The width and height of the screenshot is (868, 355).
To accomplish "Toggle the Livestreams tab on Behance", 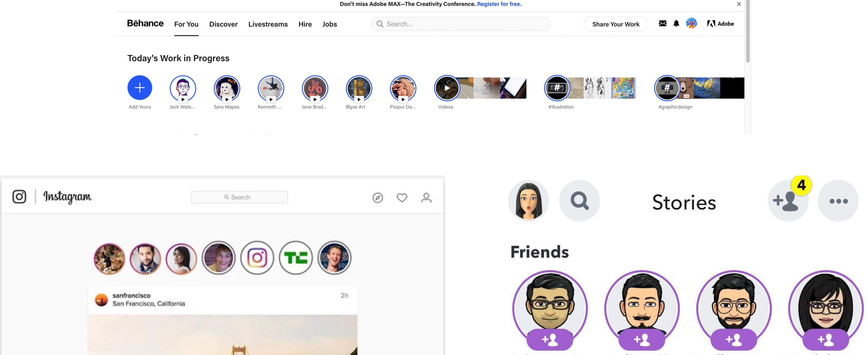I will point(268,24).
